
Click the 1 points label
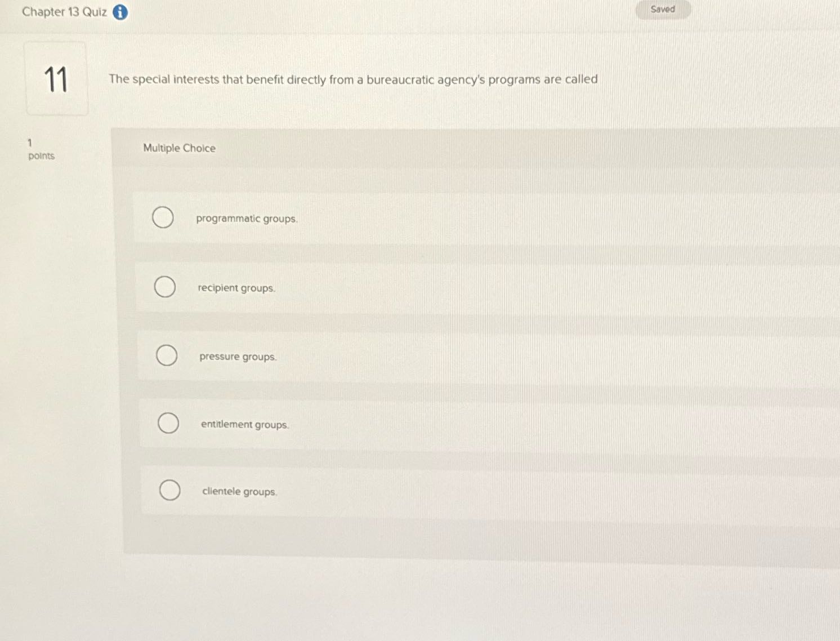tap(41, 149)
